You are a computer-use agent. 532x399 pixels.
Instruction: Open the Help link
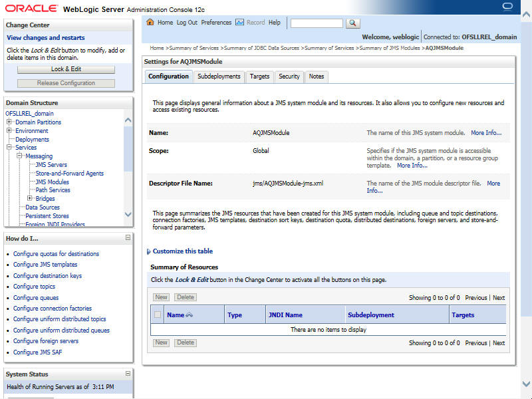tap(275, 23)
